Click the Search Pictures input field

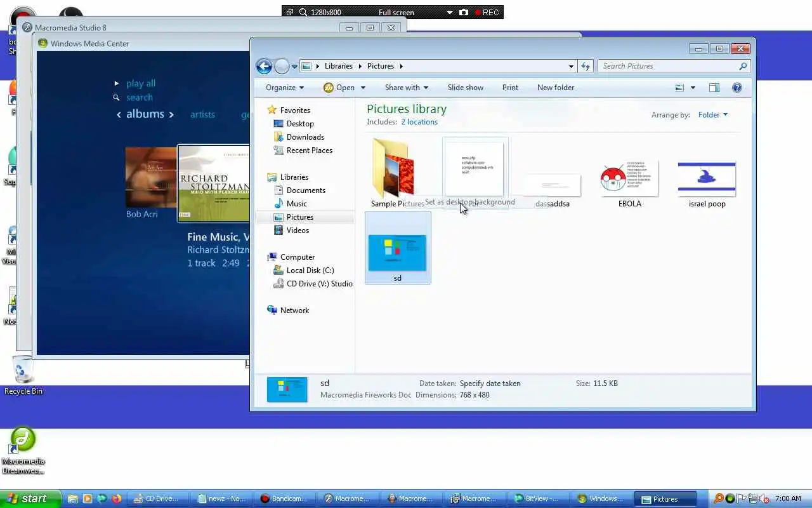click(x=674, y=66)
